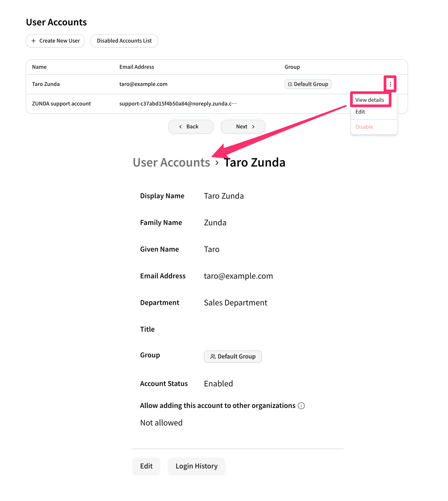Click the checkbox icon in the table Default Group badge

[290, 84]
